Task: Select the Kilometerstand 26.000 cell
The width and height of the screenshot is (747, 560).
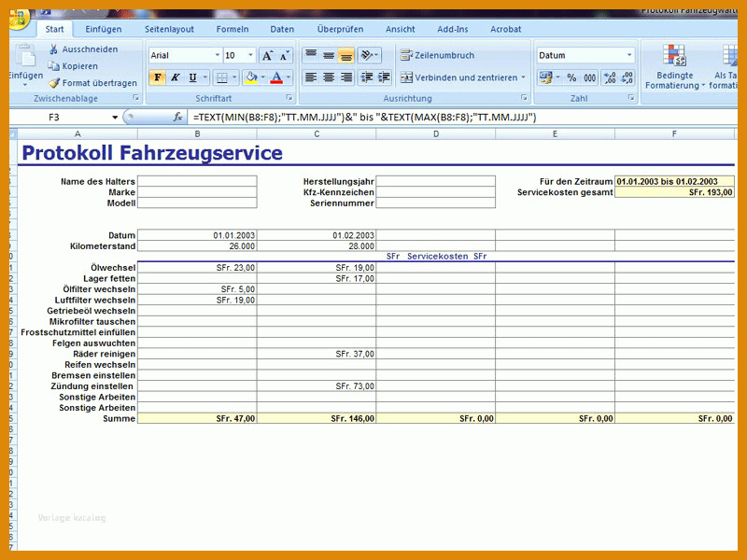Action: (197, 246)
